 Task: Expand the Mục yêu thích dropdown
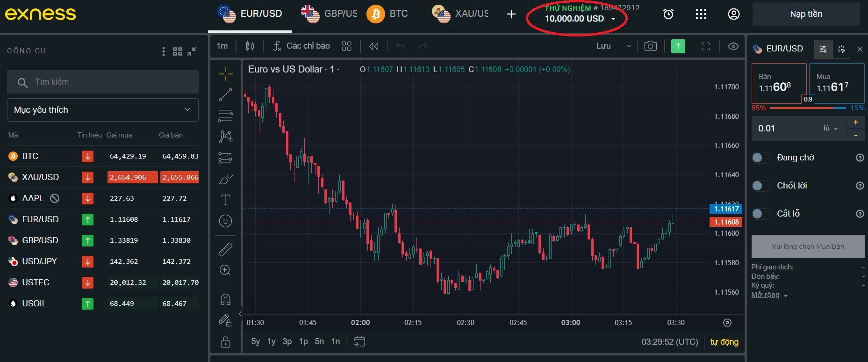point(103,110)
